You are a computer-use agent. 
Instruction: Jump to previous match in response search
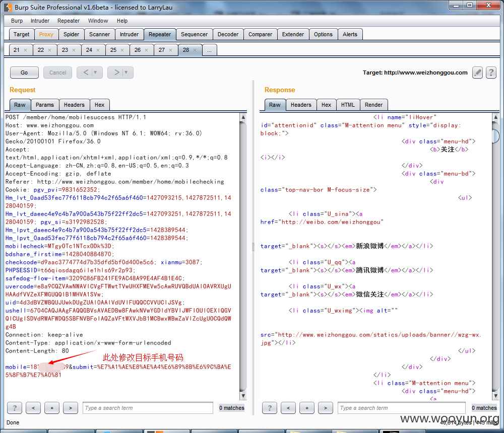pos(288,408)
